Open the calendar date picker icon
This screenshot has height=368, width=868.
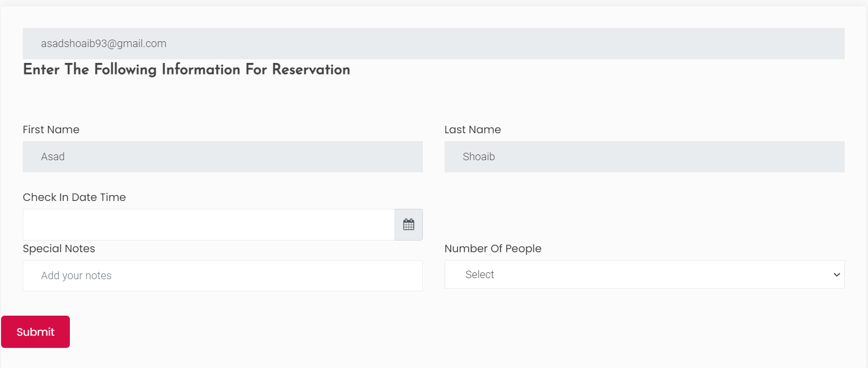coord(408,225)
